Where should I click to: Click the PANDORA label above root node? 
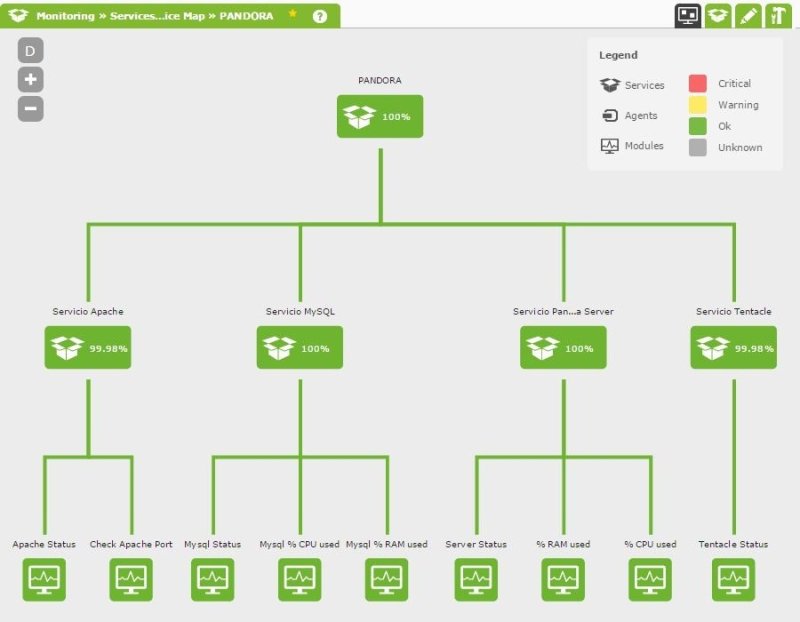click(x=380, y=80)
